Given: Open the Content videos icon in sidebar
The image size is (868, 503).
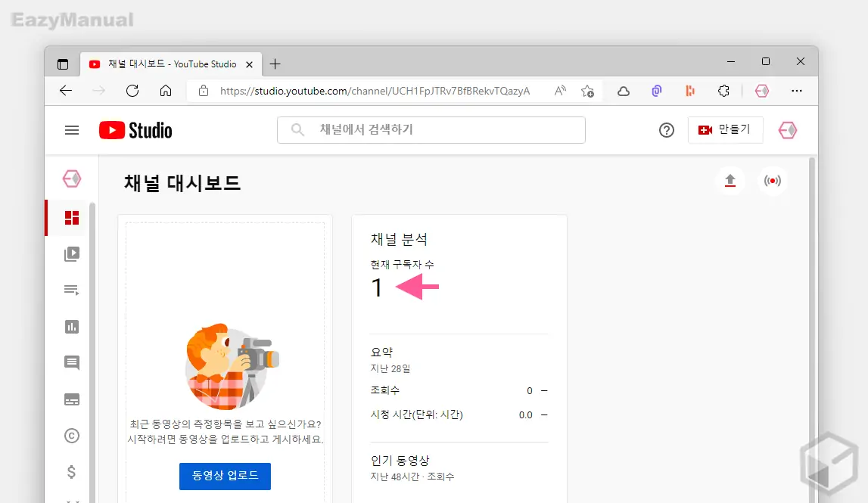Looking at the screenshot, I should coord(72,254).
